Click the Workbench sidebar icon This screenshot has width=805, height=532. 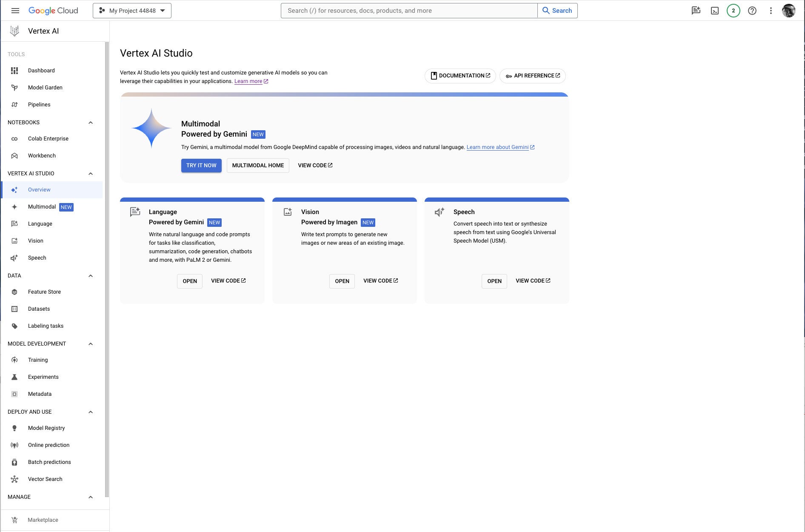[x=14, y=156]
